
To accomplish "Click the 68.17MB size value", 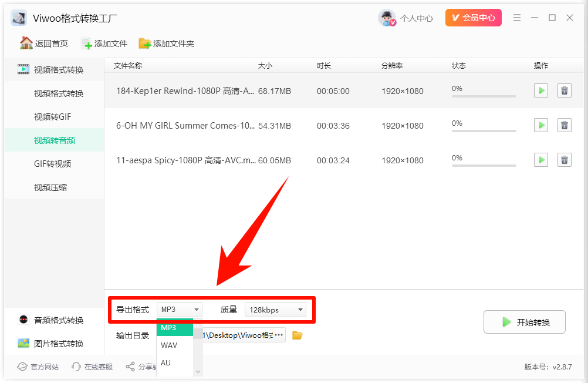I will [x=275, y=91].
